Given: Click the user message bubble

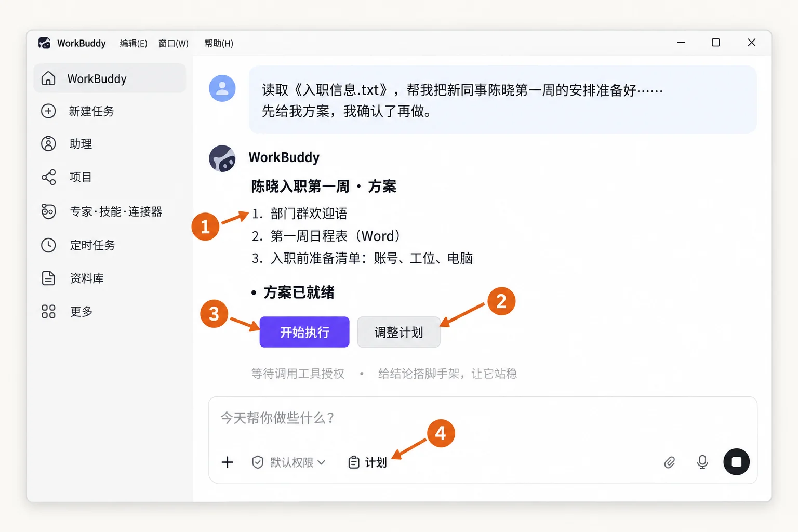Looking at the screenshot, I should 502,100.
